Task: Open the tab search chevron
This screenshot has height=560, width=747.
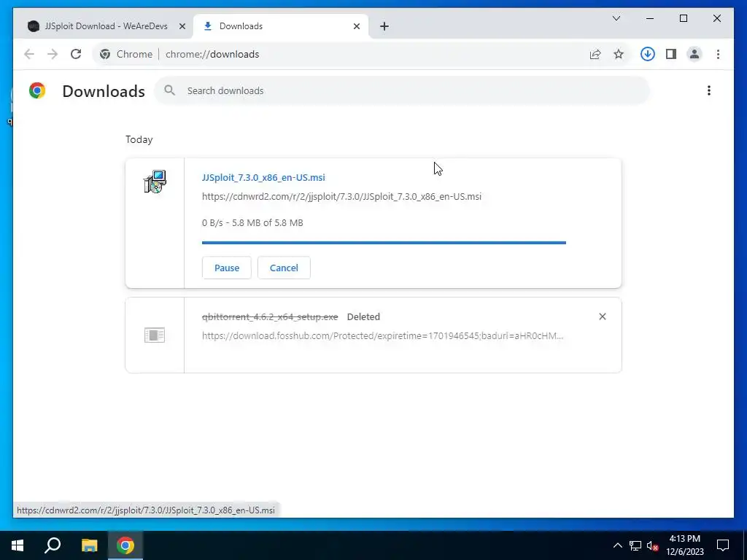Action: 616,18
